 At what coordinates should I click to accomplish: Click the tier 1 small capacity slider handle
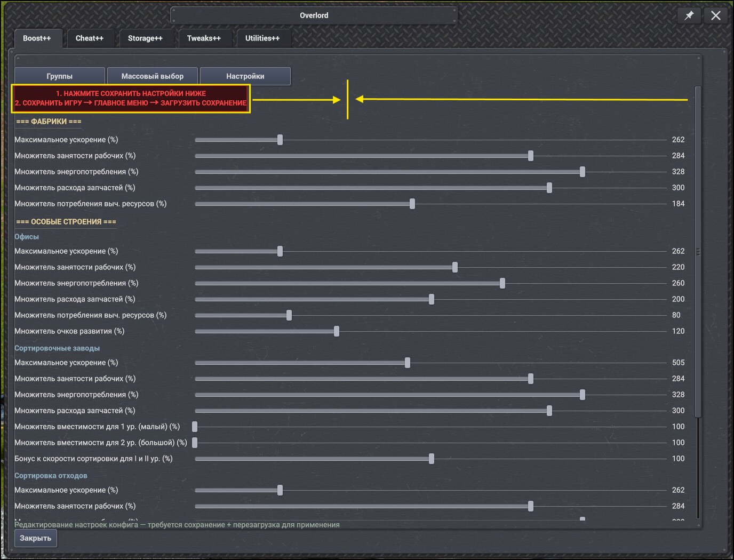195,427
